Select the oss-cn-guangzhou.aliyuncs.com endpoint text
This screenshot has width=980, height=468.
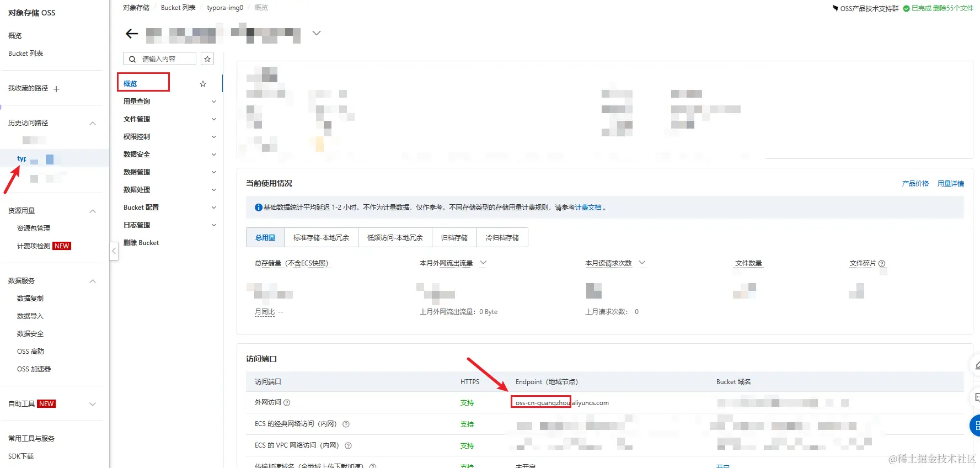pos(562,403)
